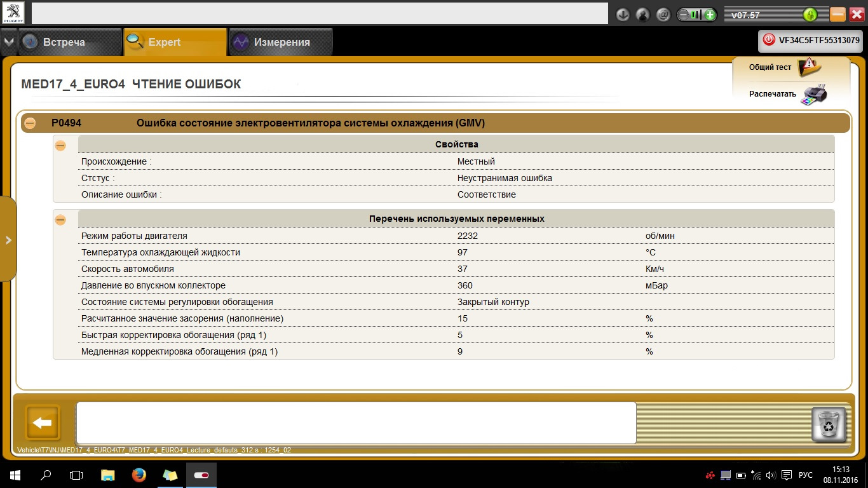The width and height of the screenshot is (868, 488).
Task: Open the VIN VF34C5FTF55313079 button
Action: [x=810, y=40]
